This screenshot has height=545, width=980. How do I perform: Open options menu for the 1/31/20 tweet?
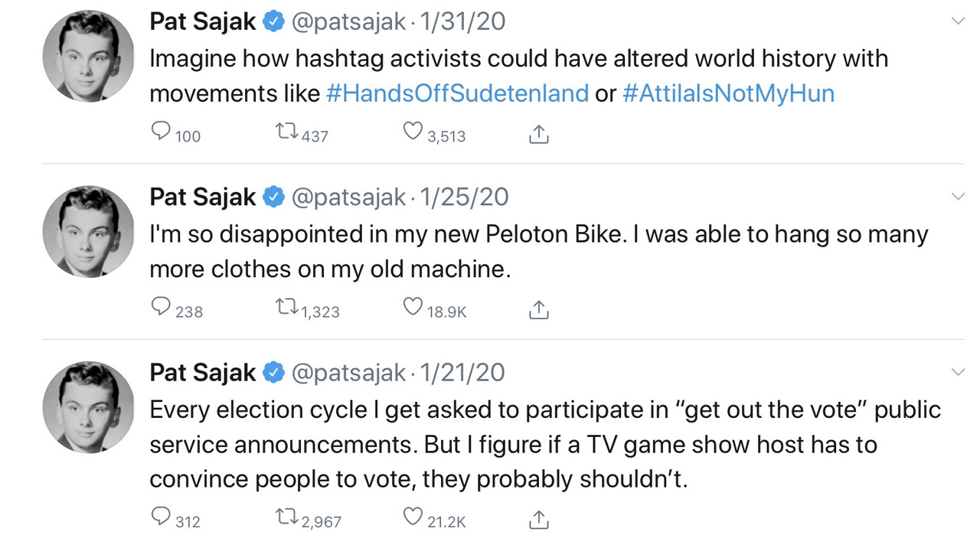(957, 21)
